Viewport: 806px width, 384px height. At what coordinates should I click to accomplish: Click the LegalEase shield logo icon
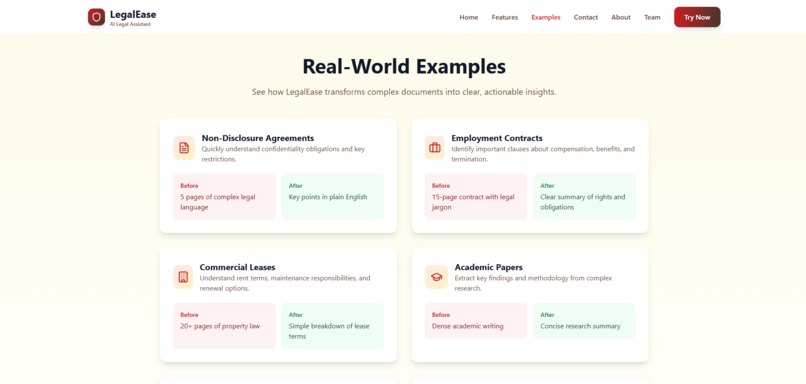[x=96, y=17]
